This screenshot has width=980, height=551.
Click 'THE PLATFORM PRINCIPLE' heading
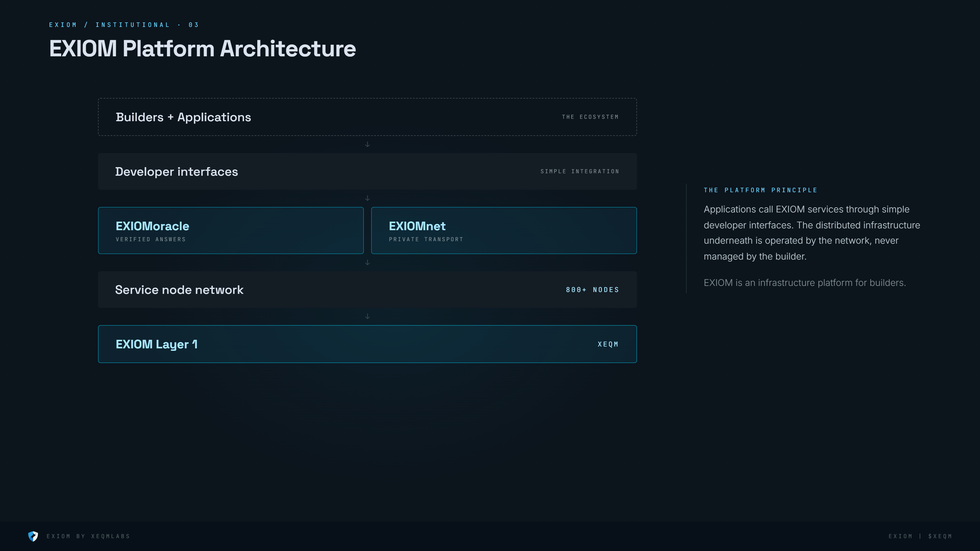coord(760,190)
